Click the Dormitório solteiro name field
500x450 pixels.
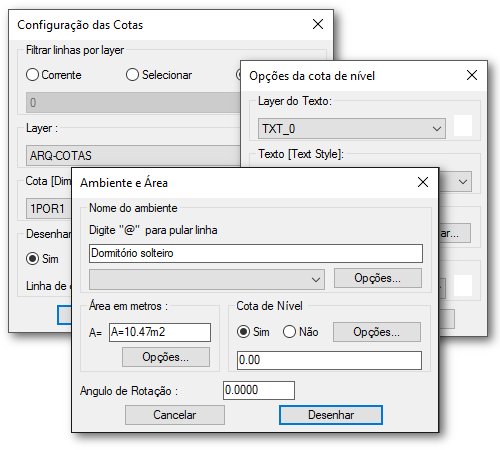pos(256,253)
